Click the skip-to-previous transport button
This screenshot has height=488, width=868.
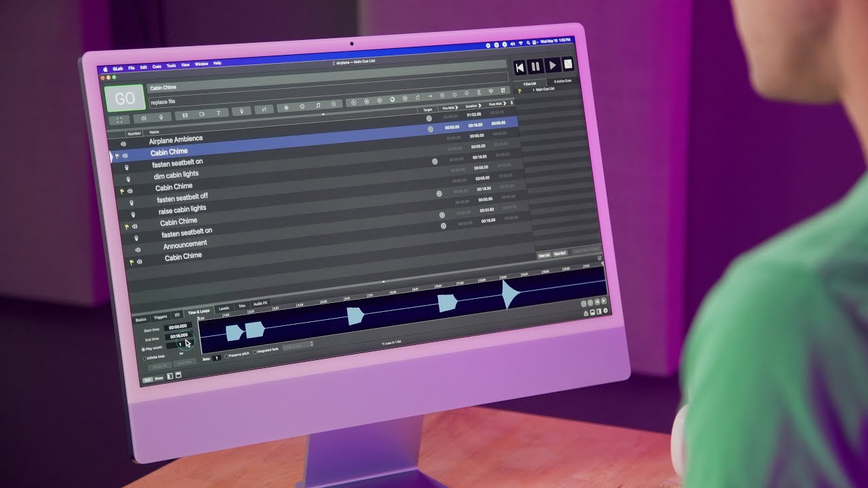pyautogui.click(x=520, y=68)
